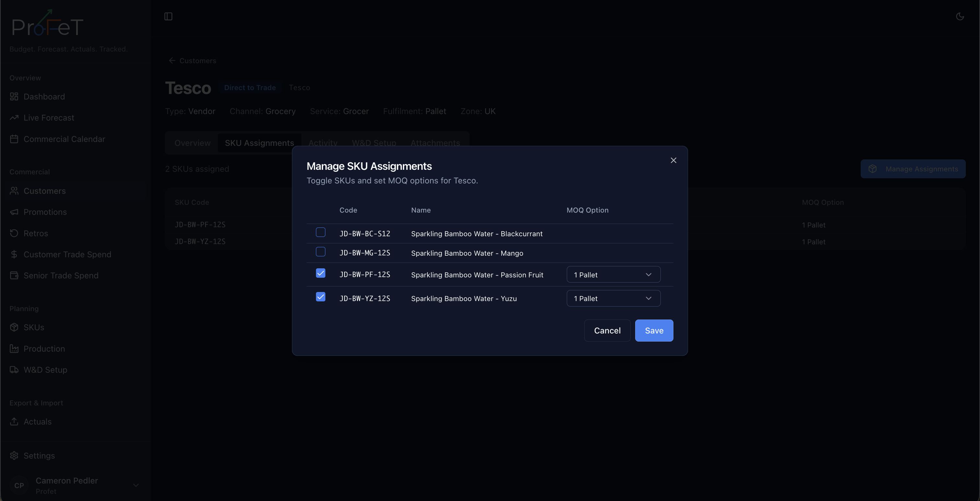Click the MOQ Option column header in dialog

[588, 210]
